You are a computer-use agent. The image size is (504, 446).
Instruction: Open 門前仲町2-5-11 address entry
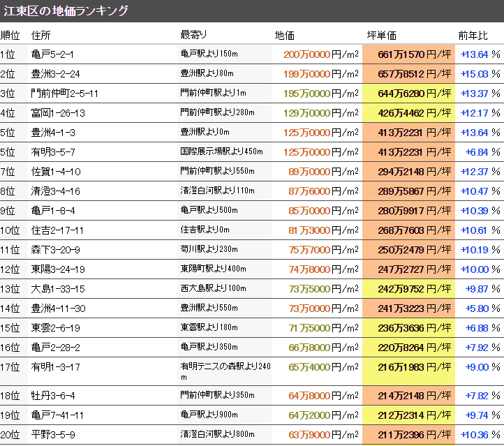pos(65,94)
